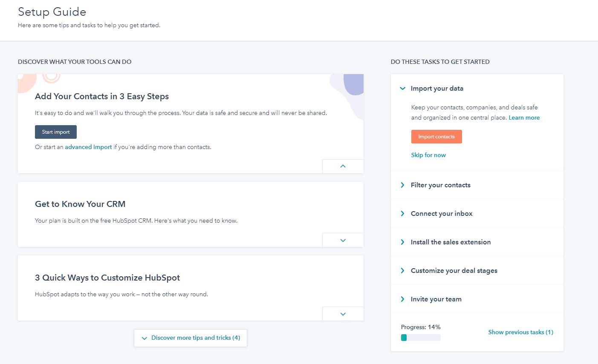Click the 3 Quick Ways to Customize HubSpot heading
Image resolution: width=598 pixels, height=364 pixels.
(107, 278)
